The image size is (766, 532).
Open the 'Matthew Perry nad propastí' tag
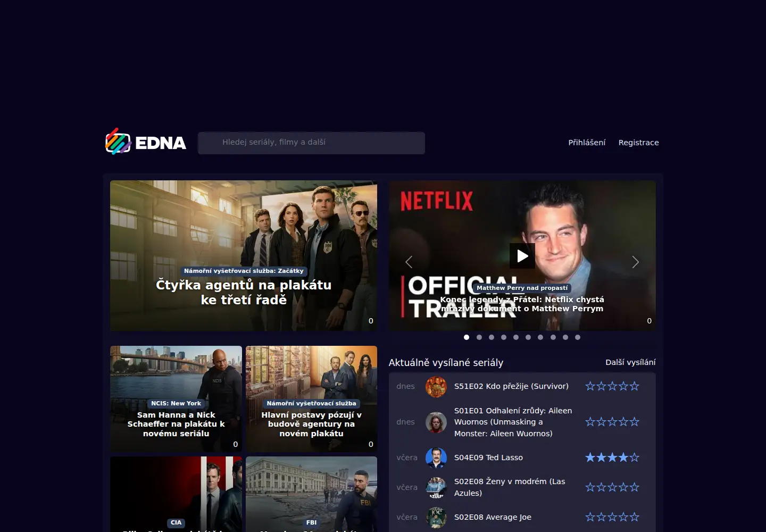pyautogui.click(x=522, y=288)
